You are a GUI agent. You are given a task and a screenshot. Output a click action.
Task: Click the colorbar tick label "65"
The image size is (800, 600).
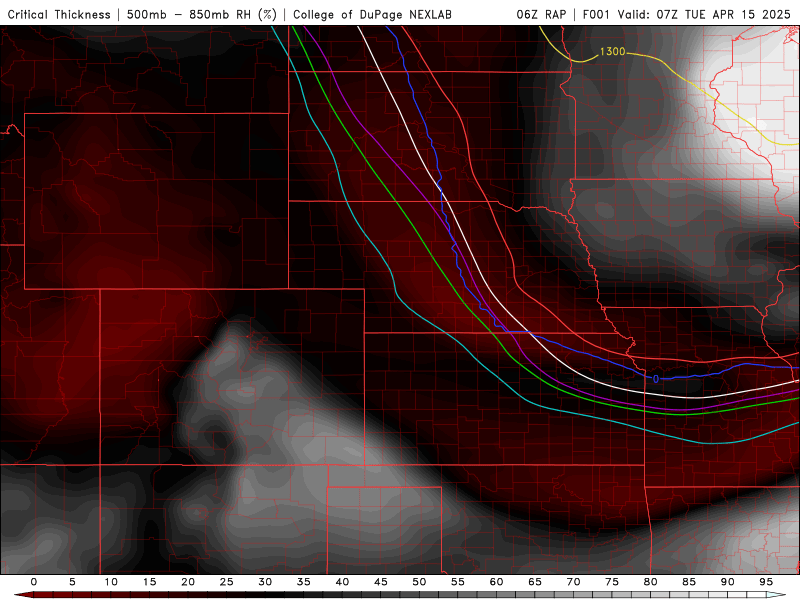click(x=535, y=582)
